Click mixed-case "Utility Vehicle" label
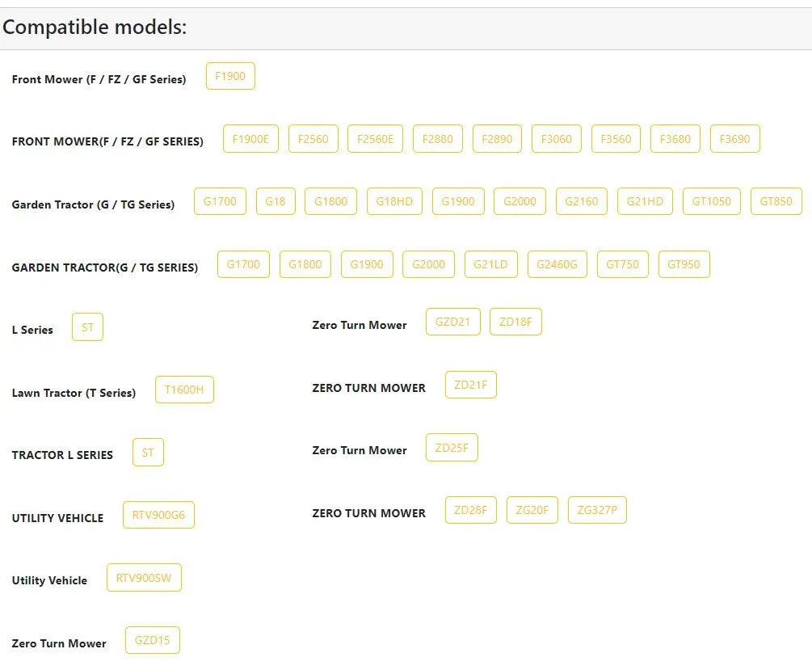 [x=49, y=580]
